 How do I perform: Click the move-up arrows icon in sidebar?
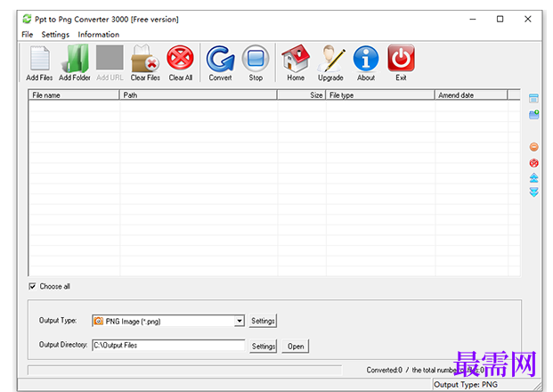(534, 178)
